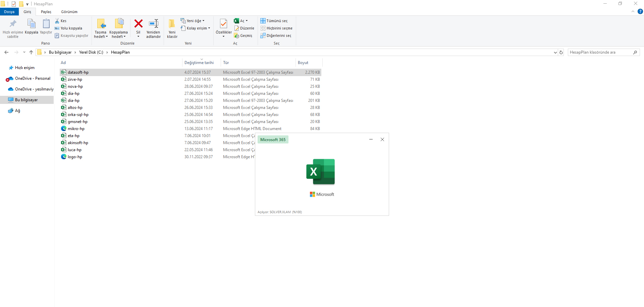644x307 pixels.
Task: Select the zirve-hp Excel file
Action: click(x=75, y=79)
